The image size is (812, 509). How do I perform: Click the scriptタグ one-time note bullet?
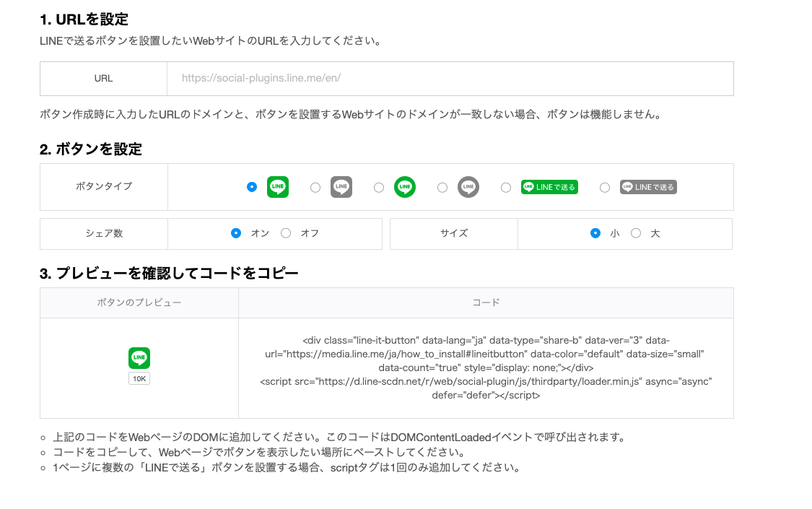point(287,468)
